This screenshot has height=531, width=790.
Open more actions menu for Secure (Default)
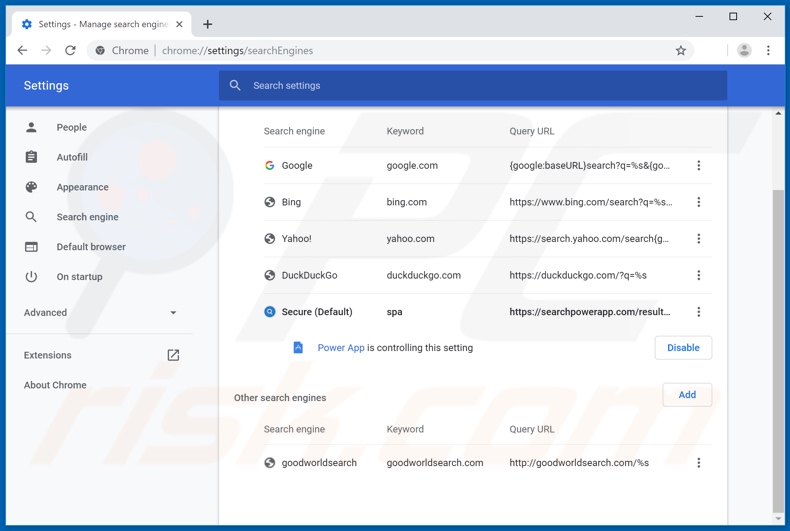click(x=698, y=312)
